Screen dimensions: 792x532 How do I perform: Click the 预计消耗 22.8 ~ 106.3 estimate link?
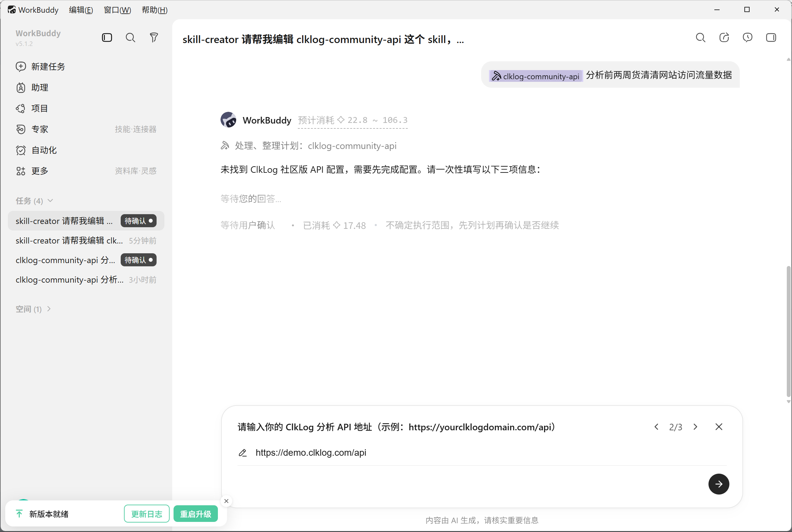point(352,120)
